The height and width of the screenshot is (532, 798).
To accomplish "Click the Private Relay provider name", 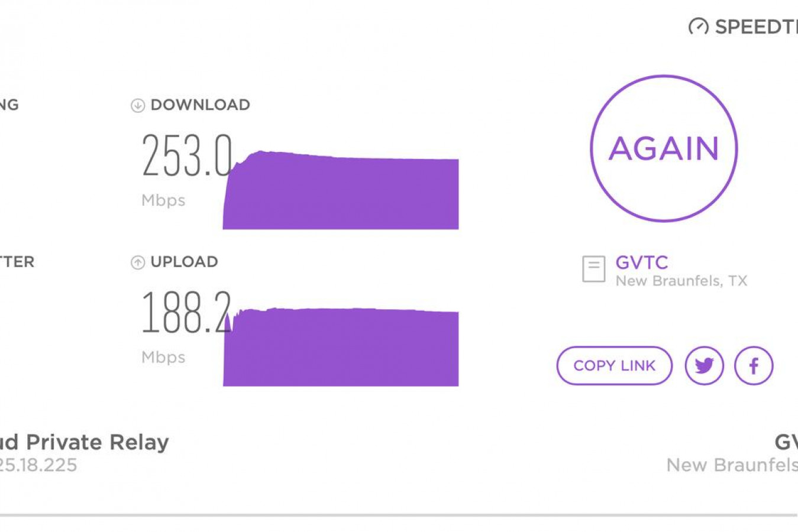I will (x=85, y=442).
